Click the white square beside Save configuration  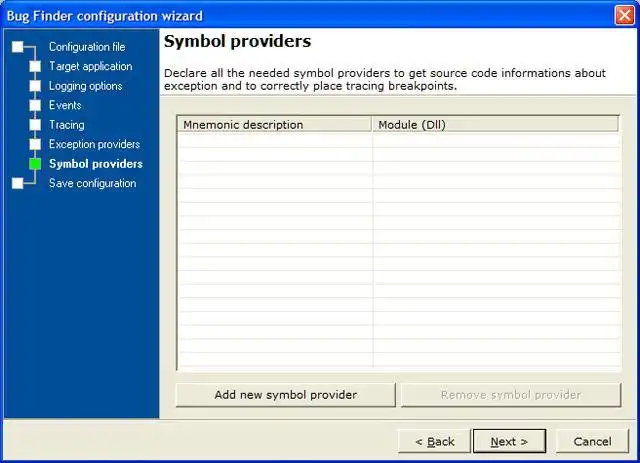coord(18,183)
